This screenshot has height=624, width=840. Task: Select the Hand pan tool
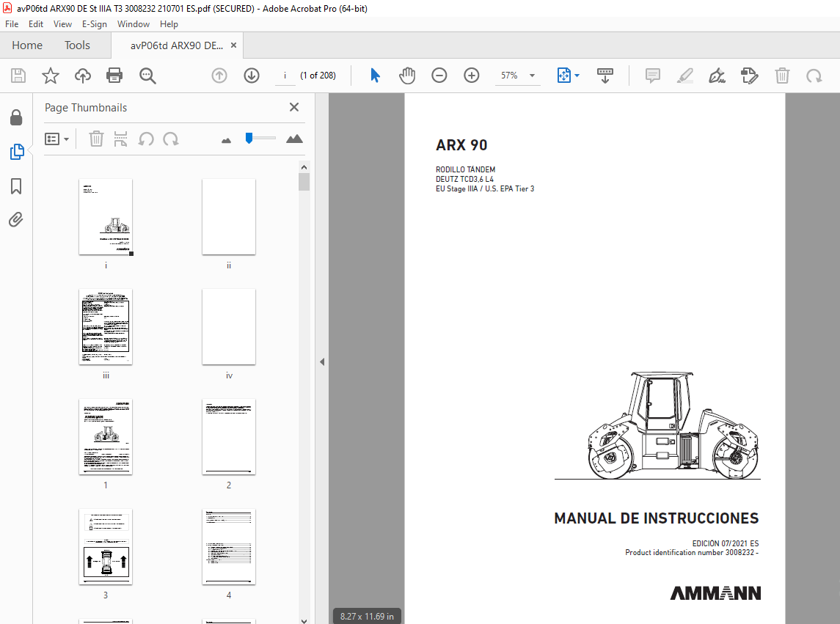point(407,76)
